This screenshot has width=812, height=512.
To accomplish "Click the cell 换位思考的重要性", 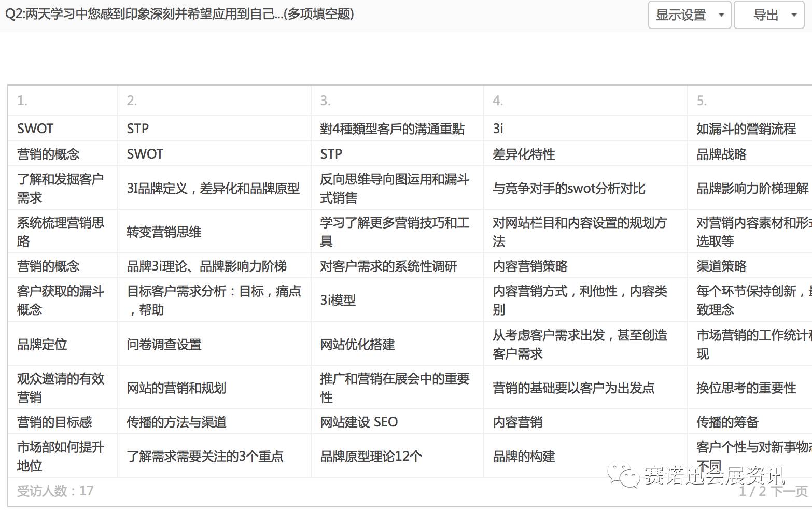I will [x=750, y=388].
